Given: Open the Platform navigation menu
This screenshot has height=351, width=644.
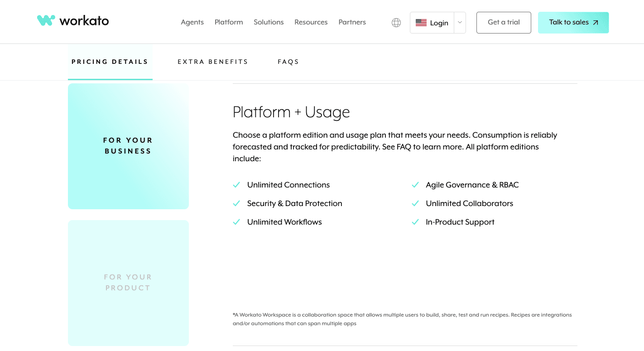Looking at the screenshot, I should pyautogui.click(x=229, y=22).
